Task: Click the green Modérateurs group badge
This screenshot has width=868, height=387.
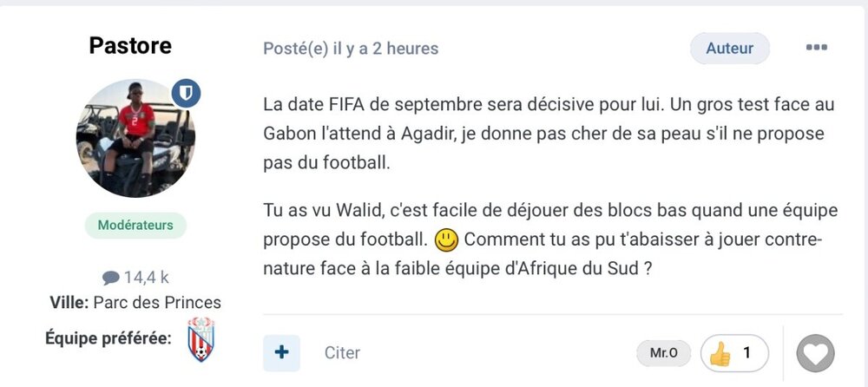Action: click(135, 225)
